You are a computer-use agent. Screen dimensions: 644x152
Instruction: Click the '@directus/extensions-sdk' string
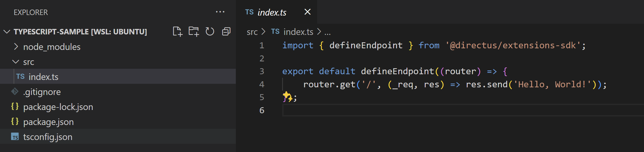pos(513,45)
